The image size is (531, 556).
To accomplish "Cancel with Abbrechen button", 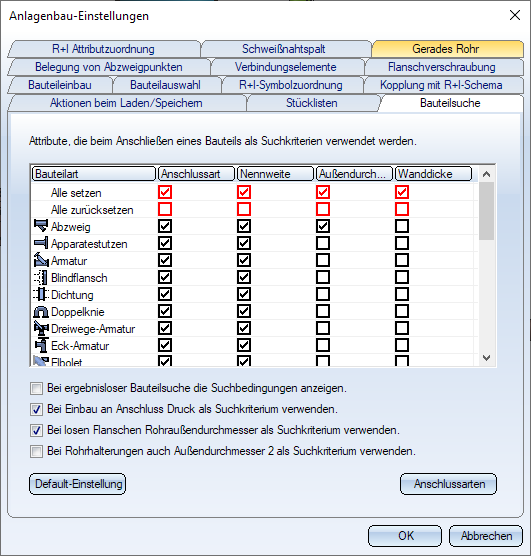I will pos(486,536).
